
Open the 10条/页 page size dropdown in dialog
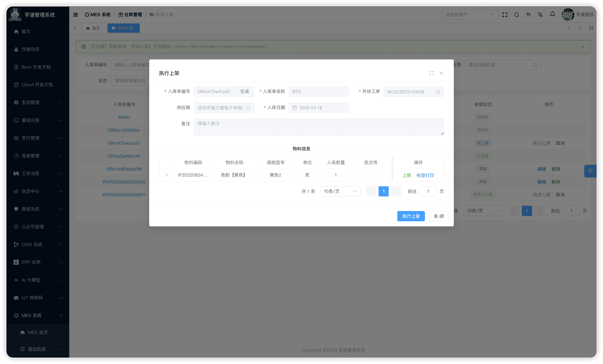[340, 191]
